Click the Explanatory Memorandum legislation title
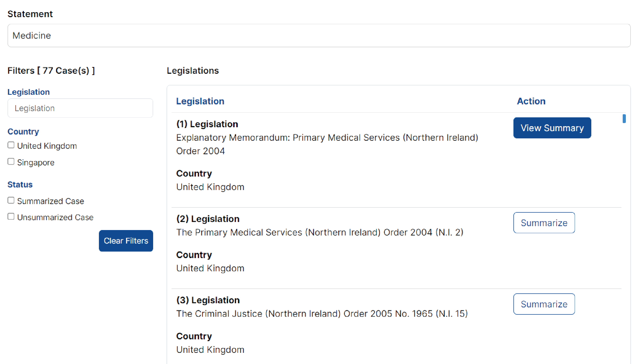The image size is (644, 364). pyautogui.click(x=327, y=144)
